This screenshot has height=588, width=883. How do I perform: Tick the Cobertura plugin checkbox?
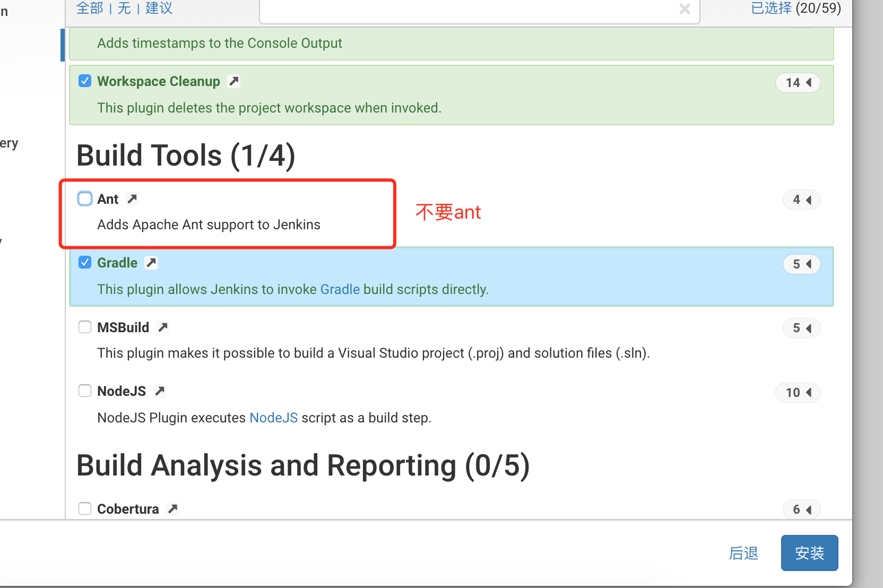click(x=85, y=508)
